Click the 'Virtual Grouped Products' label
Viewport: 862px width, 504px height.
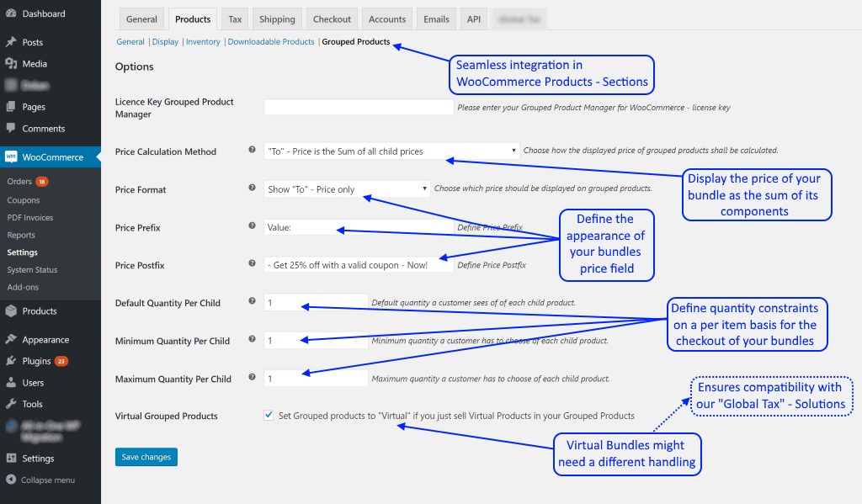tap(166, 416)
